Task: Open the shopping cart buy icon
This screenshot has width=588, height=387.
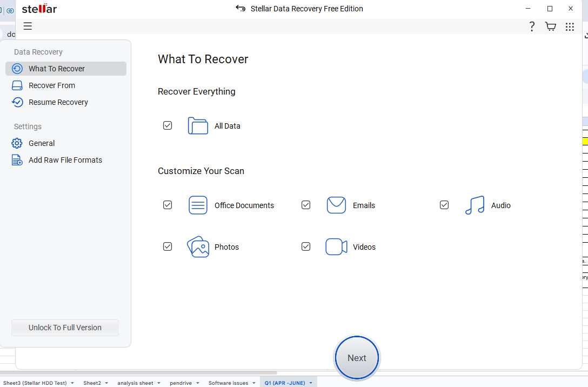Action: (x=551, y=26)
